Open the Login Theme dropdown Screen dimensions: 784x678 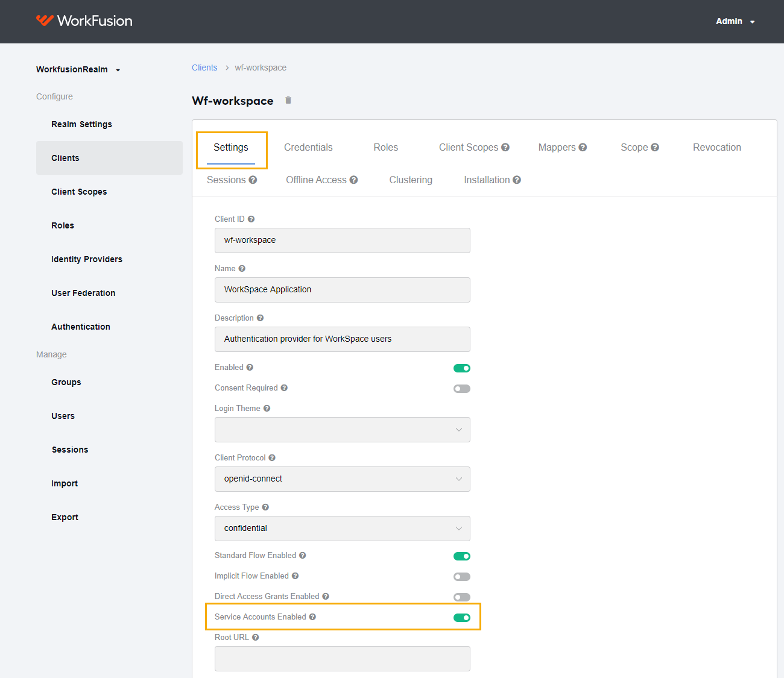point(343,430)
